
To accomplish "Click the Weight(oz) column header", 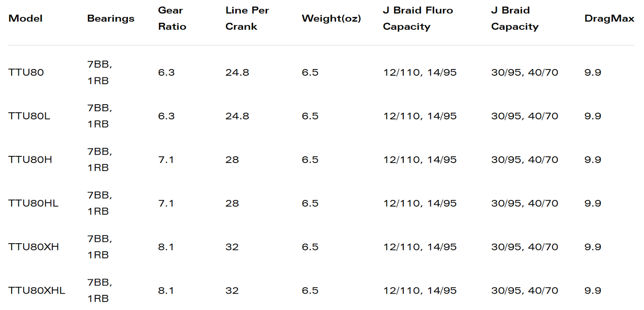I will tap(331, 19).
